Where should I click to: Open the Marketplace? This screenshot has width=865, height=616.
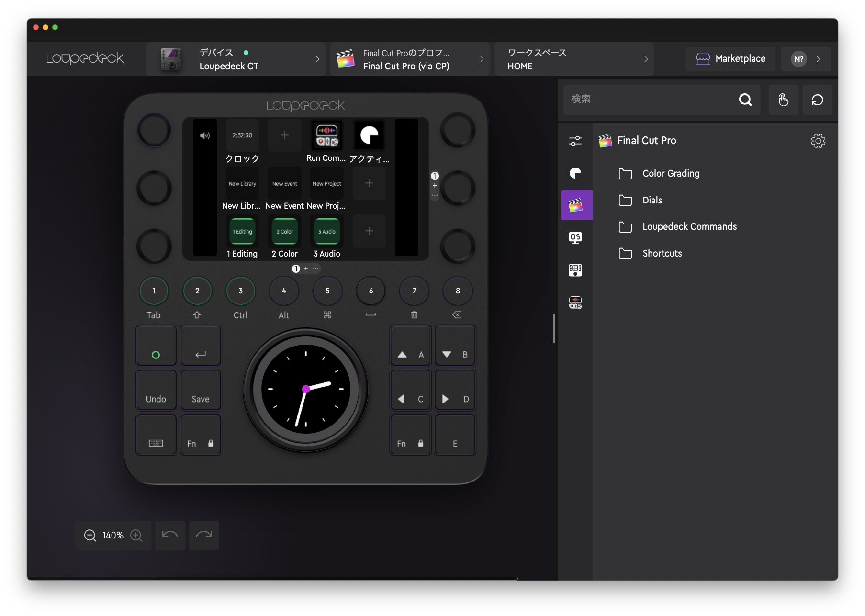730,59
